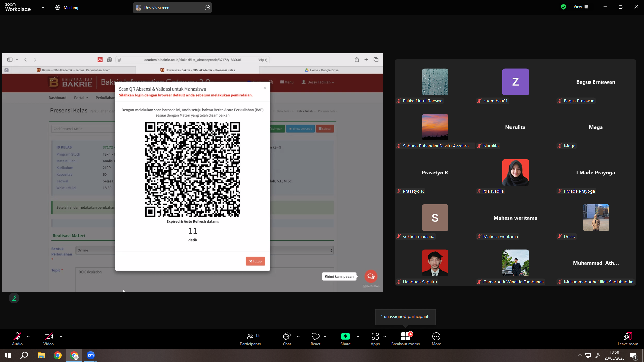Reload page using the refresh icon

(x=267, y=60)
